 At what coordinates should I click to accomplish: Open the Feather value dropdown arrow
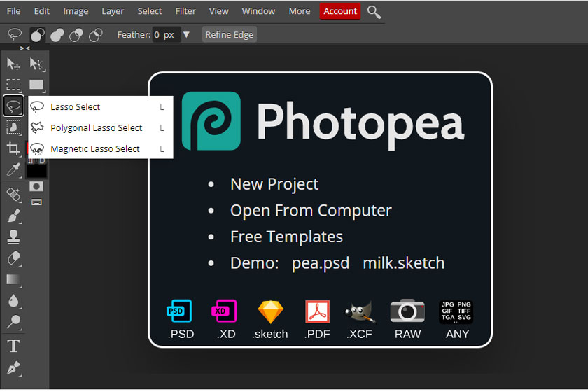coord(186,35)
